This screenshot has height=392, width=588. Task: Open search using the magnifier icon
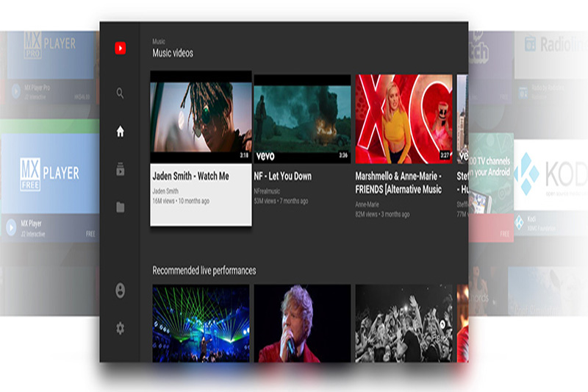click(121, 93)
